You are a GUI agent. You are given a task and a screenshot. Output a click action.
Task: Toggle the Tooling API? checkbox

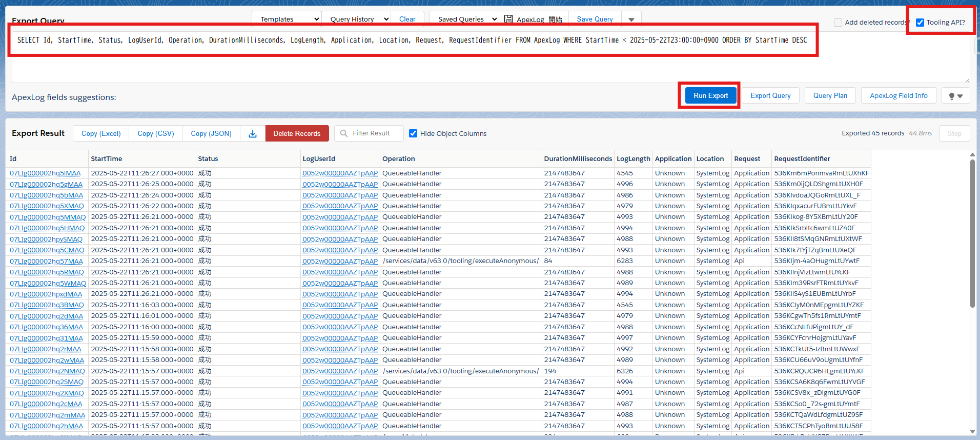(x=920, y=23)
